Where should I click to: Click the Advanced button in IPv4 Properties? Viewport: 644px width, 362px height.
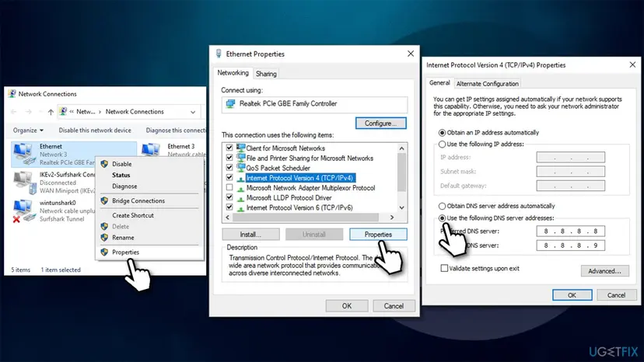(x=604, y=271)
